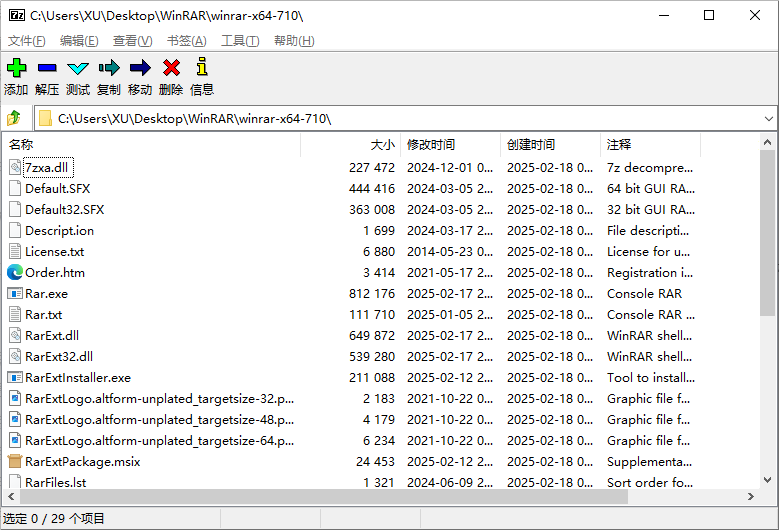Open the 工具(T) Tools menu

point(240,41)
